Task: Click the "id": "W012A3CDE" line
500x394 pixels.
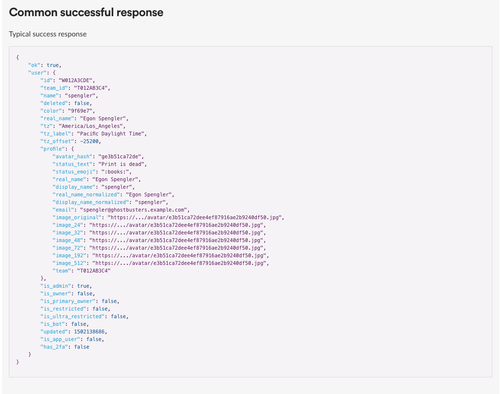Action: 68,80
